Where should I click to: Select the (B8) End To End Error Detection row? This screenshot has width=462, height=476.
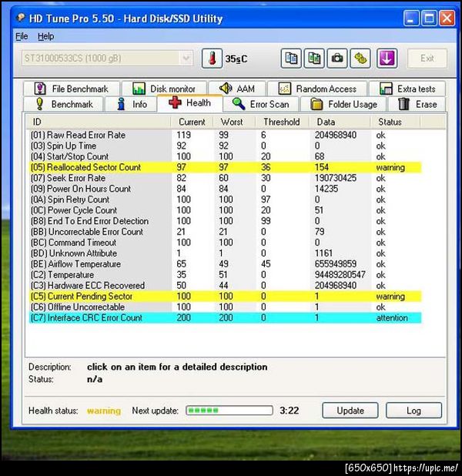click(x=225, y=221)
